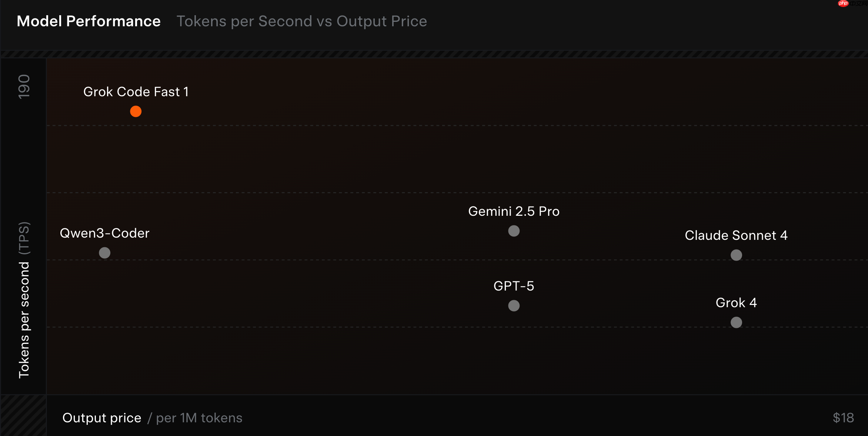Image resolution: width=868 pixels, height=436 pixels.
Task: Click the Qwen3-Coder model label
Action: point(104,233)
